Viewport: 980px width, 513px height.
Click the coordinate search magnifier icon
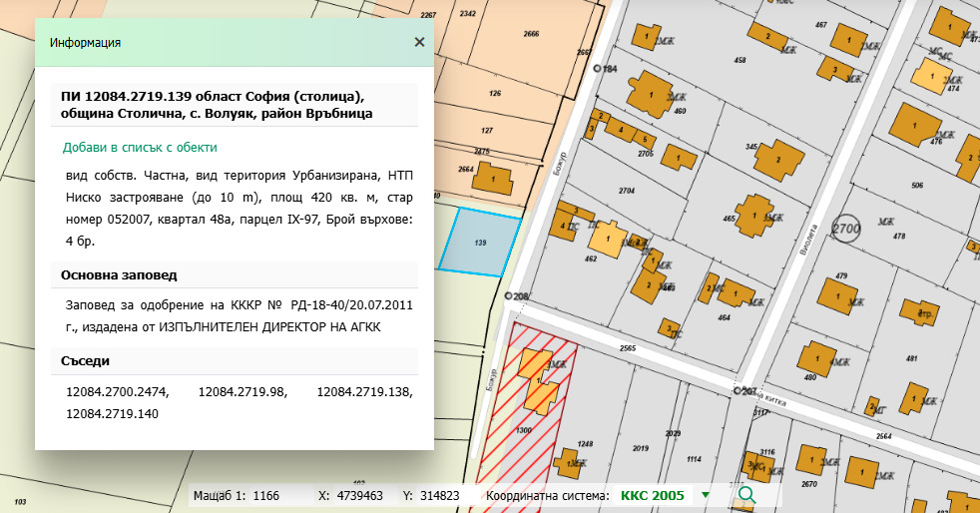click(x=746, y=495)
